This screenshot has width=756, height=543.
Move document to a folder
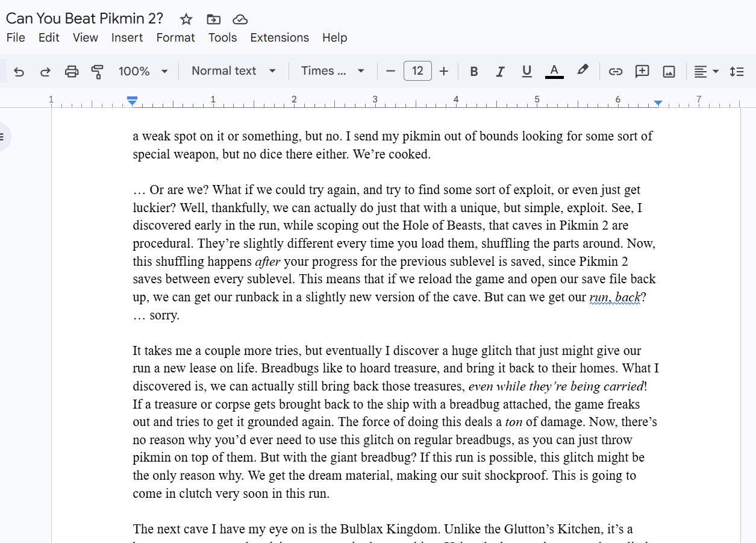click(x=213, y=19)
